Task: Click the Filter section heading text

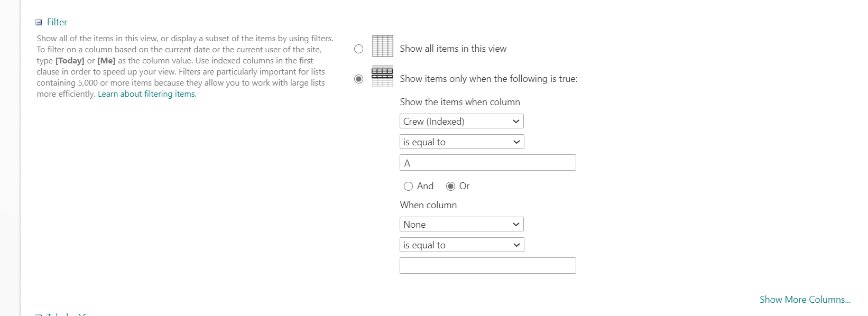Action: (x=57, y=22)
